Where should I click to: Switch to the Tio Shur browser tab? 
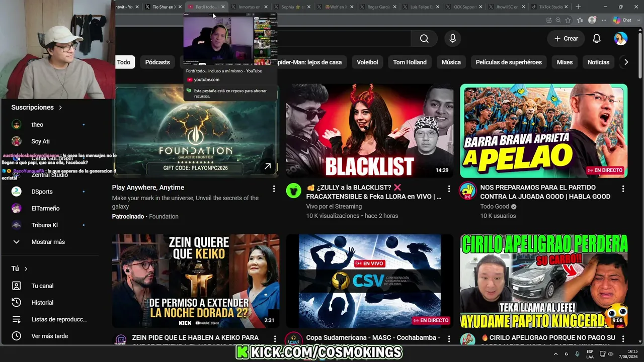pos(163,7)
